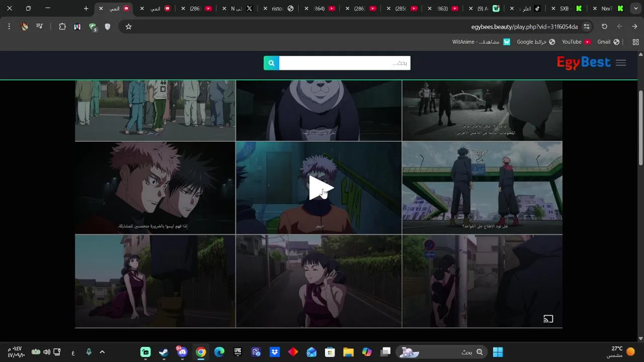Select the dark wrecked car scene thumbnail
644x362 pixels.
click(482, 110)
